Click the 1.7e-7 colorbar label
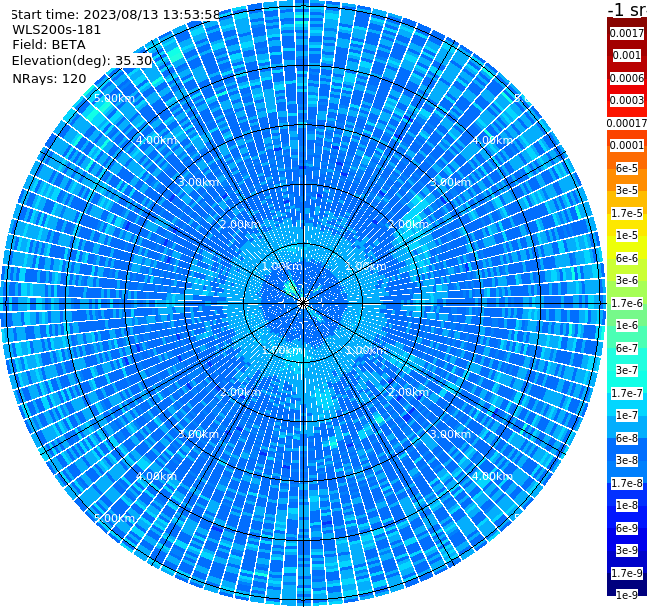This screenshot has height=607, width=647. coord(627,393)
